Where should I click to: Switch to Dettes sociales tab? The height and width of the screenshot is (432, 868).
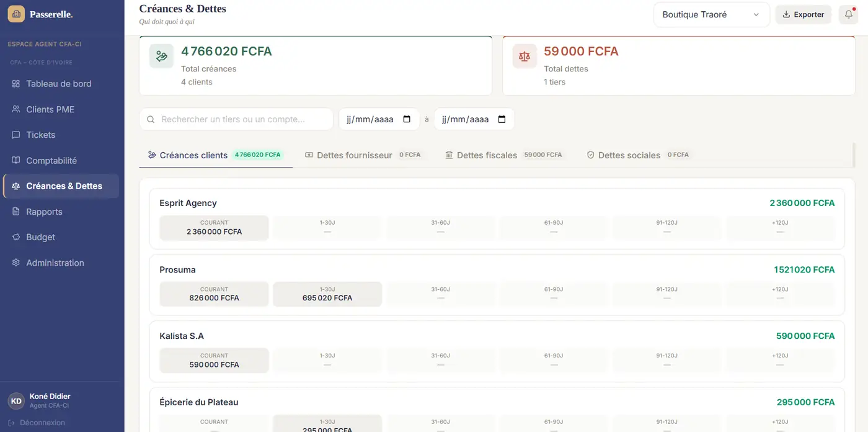[639, 155]
